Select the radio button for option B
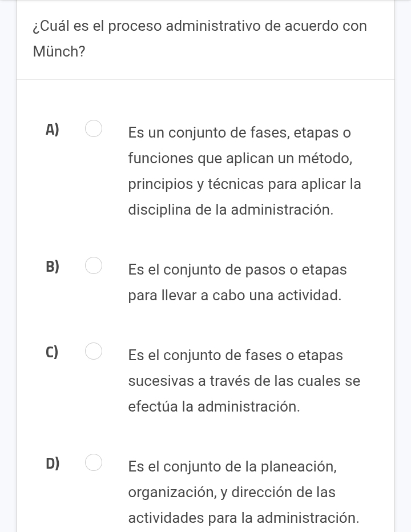Viewport: 411px width, 532px height. [x=95, y=266]
